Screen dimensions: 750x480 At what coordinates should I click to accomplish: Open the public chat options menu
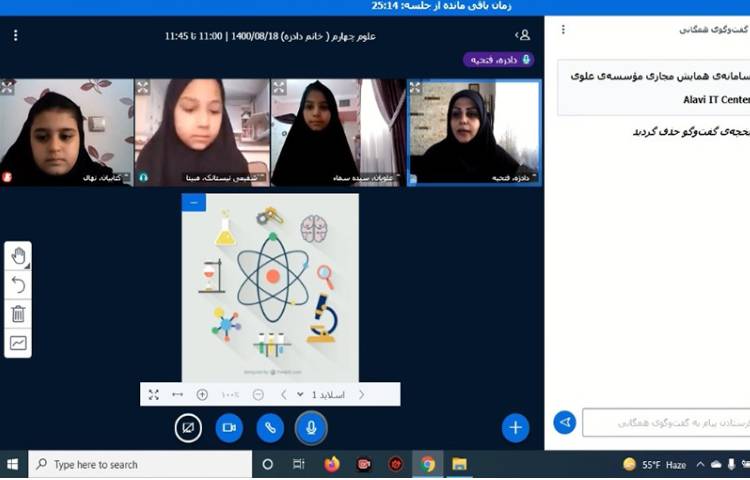point(563,30)
